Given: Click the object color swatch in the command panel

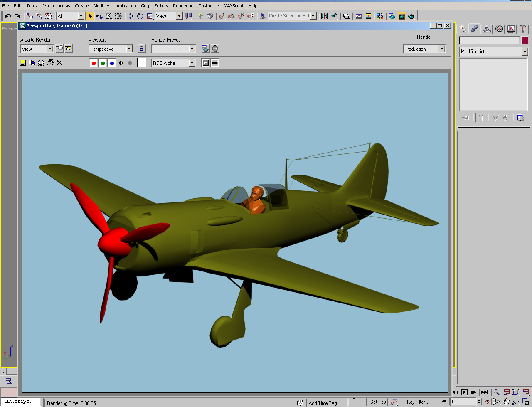Looking at the screenshot, I should [x=525, y=40].
